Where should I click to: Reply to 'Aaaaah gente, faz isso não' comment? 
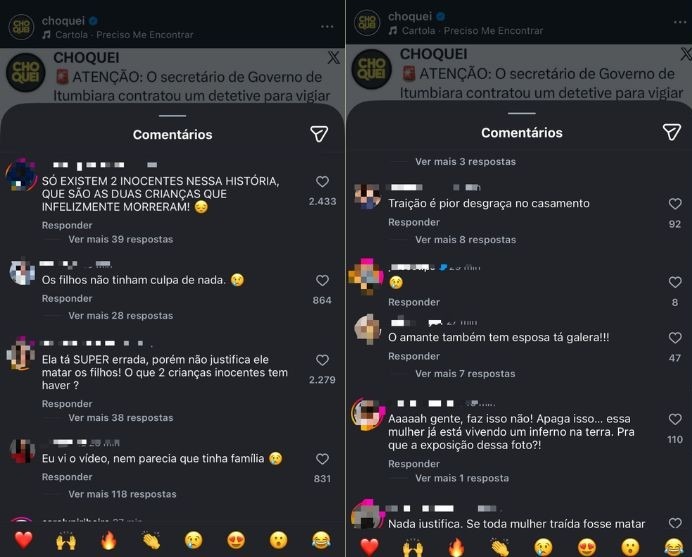pyautogui.click(x=414, y=463)
